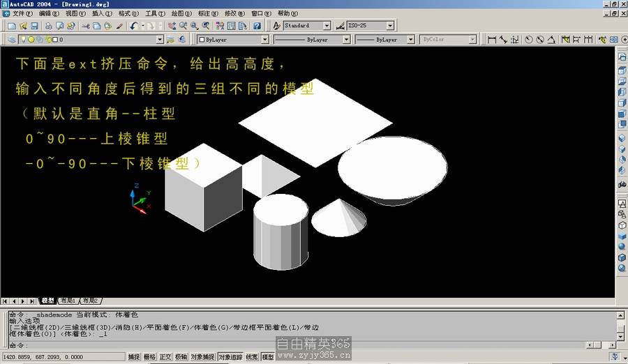Open the Standard text style dropdown
Viewport: 628px width, 364px height.
tap(327, 26)
